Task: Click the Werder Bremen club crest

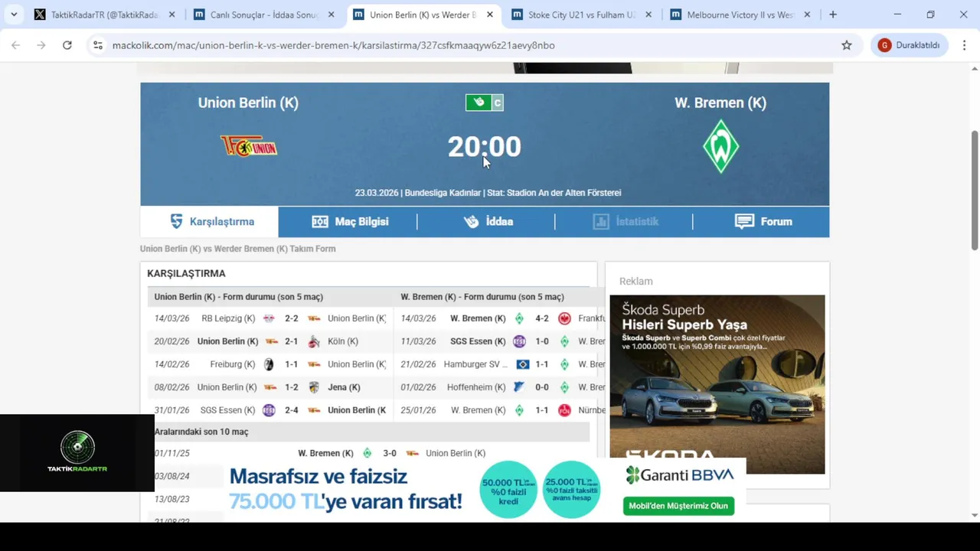Action: [x=720, y=146]
